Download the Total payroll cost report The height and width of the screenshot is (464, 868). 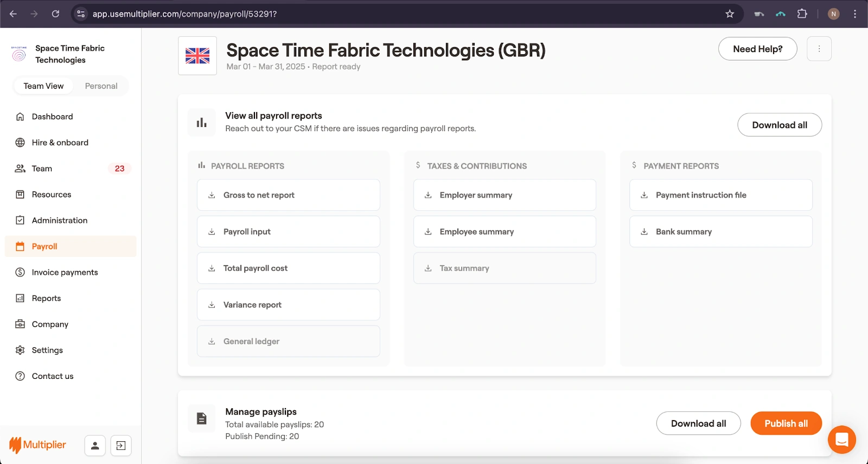point(289,268)
